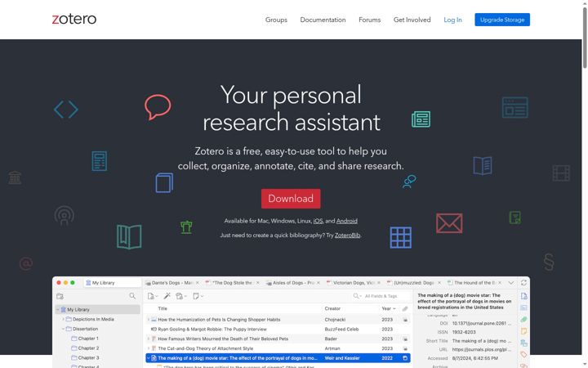Click the blue grid table icon

point(400,237)
